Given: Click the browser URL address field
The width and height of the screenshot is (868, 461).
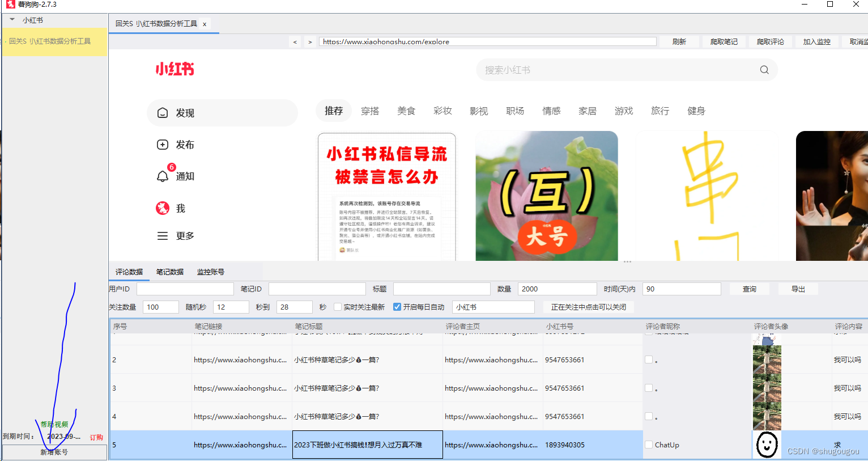Looking at the screenshot, I should (x=488, y=41).
